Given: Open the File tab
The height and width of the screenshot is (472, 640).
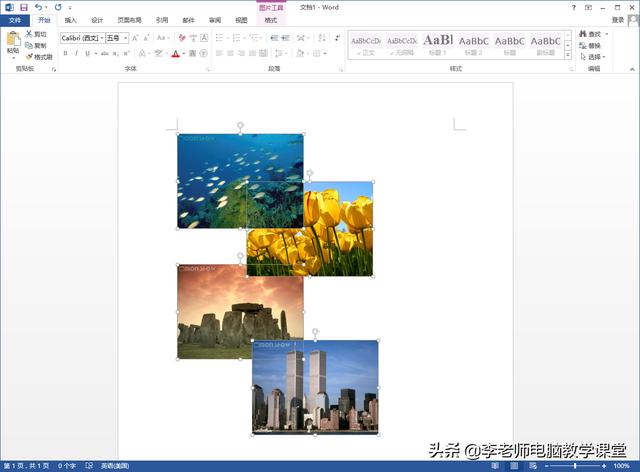Looking at the screenshot, I should 15,20.
